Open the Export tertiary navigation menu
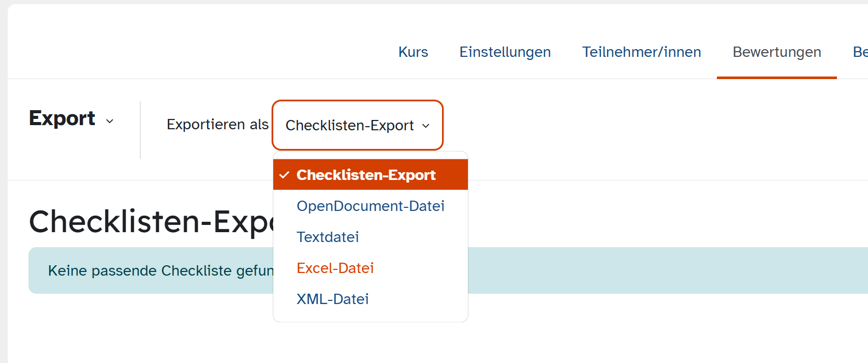This screenshot has height=363, width=868. click(71, 118)
